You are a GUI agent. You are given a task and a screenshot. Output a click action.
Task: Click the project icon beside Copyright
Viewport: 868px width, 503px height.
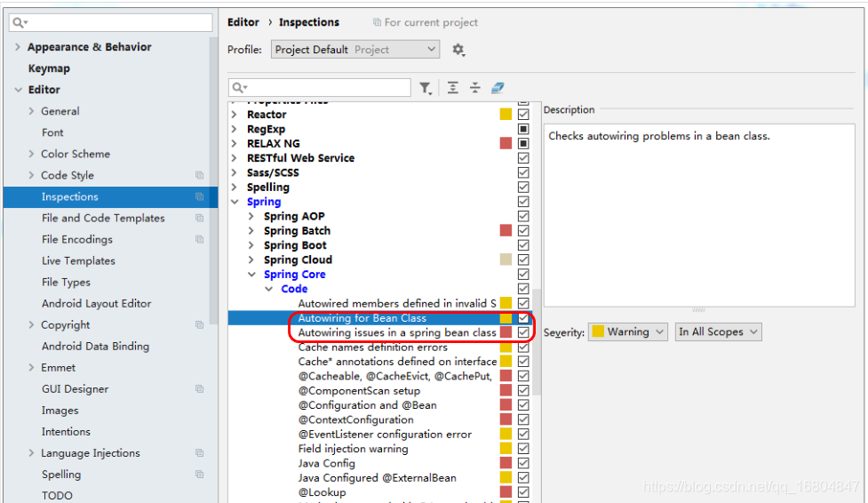[x=199, y=324]
